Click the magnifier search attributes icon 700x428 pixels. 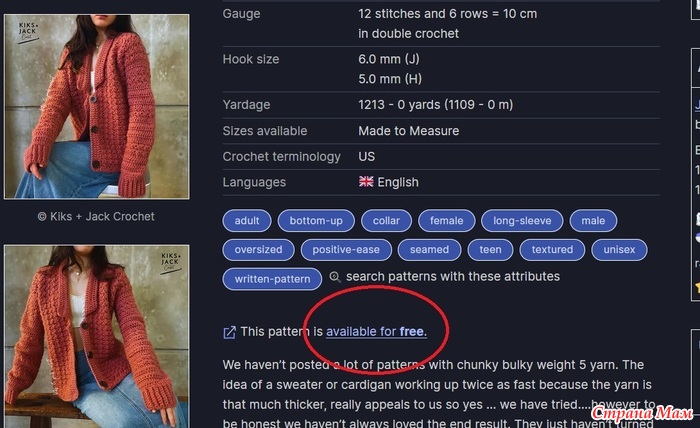[335, 277]
